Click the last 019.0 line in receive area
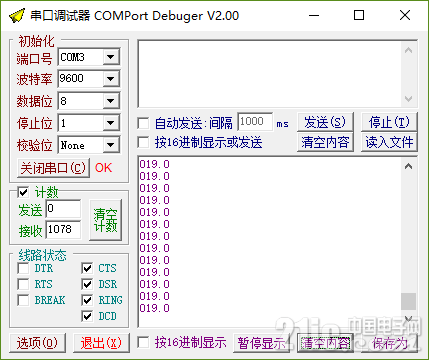The image size is (429, 360). (155, 308)
